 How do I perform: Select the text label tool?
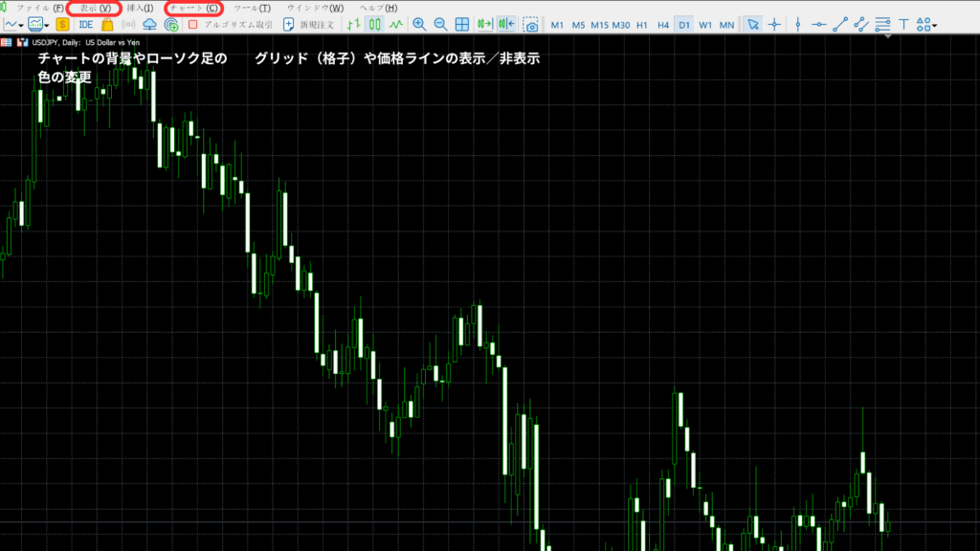(903, 24)
